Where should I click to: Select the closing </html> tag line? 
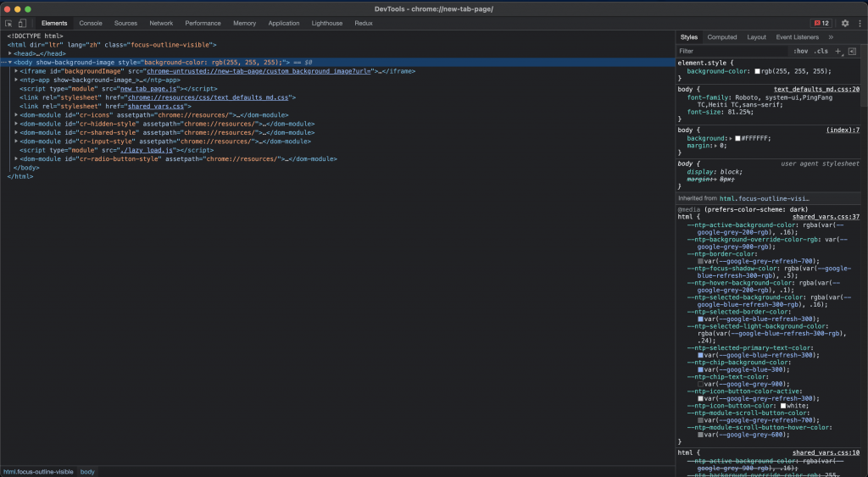(x=20, y=176)
